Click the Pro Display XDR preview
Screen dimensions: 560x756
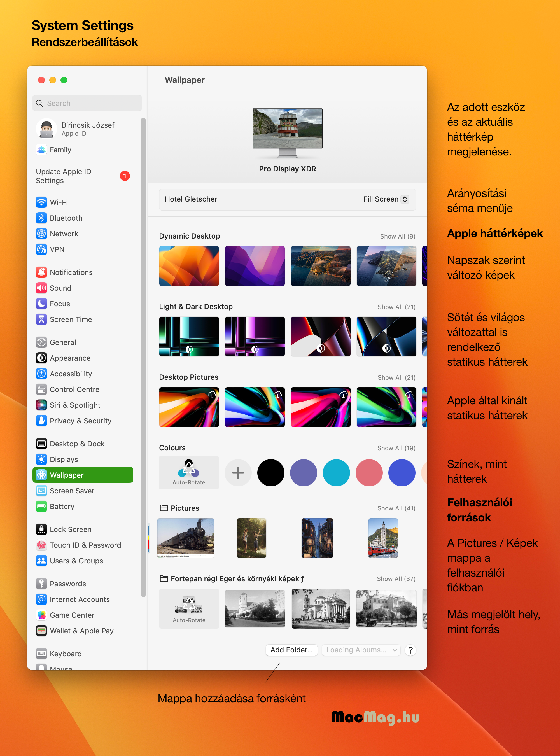tap(288, 133)
